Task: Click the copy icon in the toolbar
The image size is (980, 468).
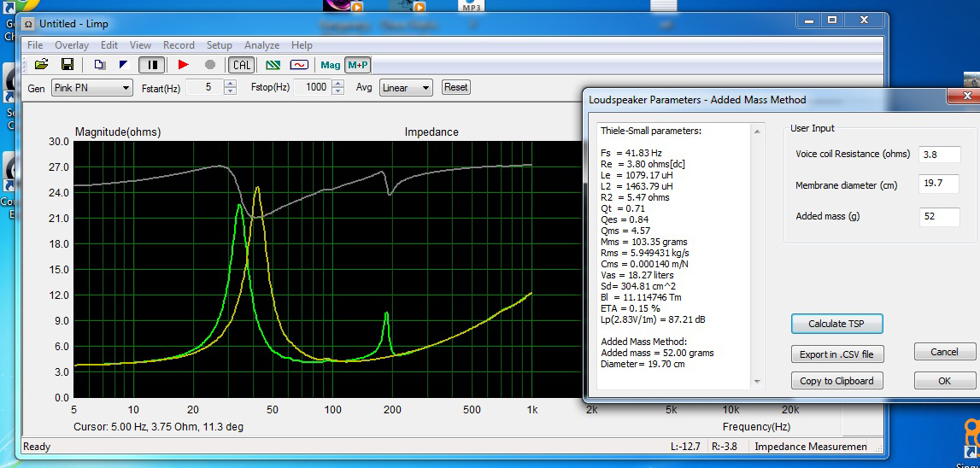Action: pyautogui.click(x=100, y=64)
